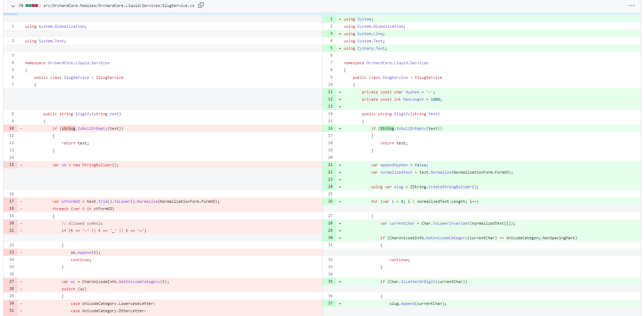Click removed line 'var uc = CharUnicodeInfo.GetUnicodeCategory(t);'
Image resolution: width=644 pixels, height=316 pixels.
click(x=116, y=282)
